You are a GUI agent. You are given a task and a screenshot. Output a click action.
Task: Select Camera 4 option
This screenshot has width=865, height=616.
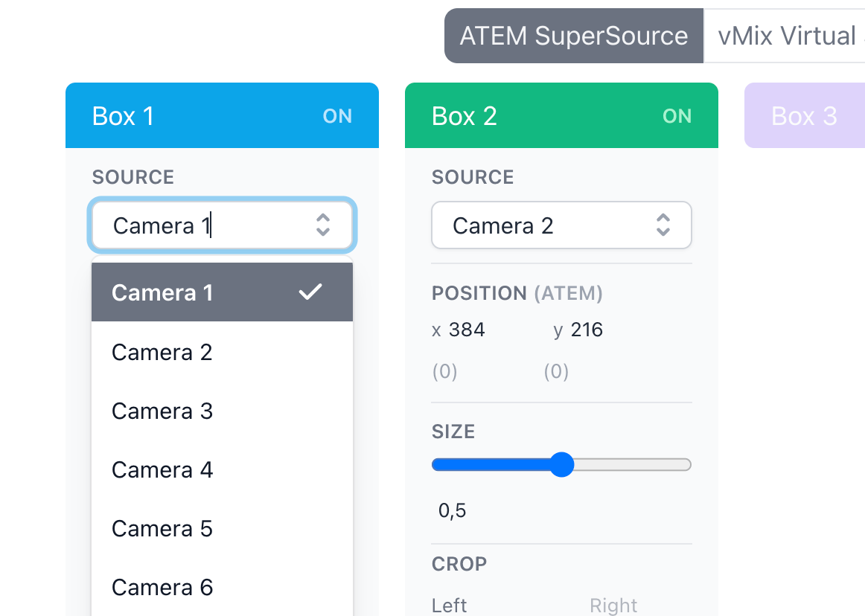coord(222,470)
